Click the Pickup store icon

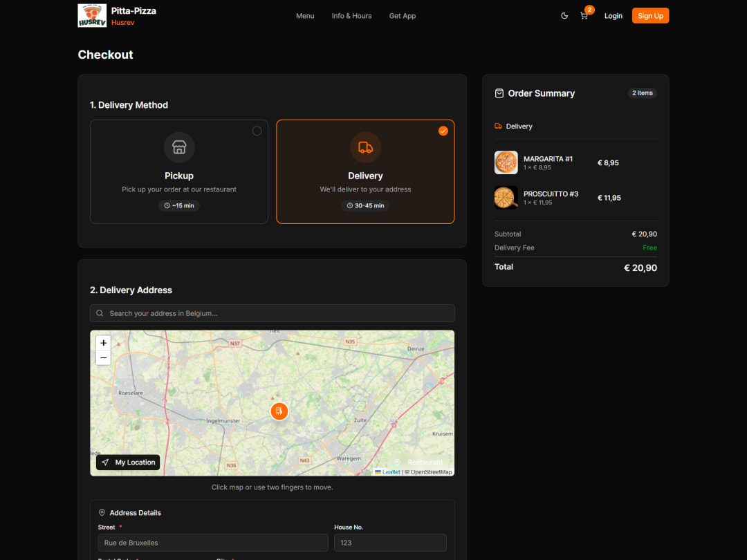(x=179, y=147)
